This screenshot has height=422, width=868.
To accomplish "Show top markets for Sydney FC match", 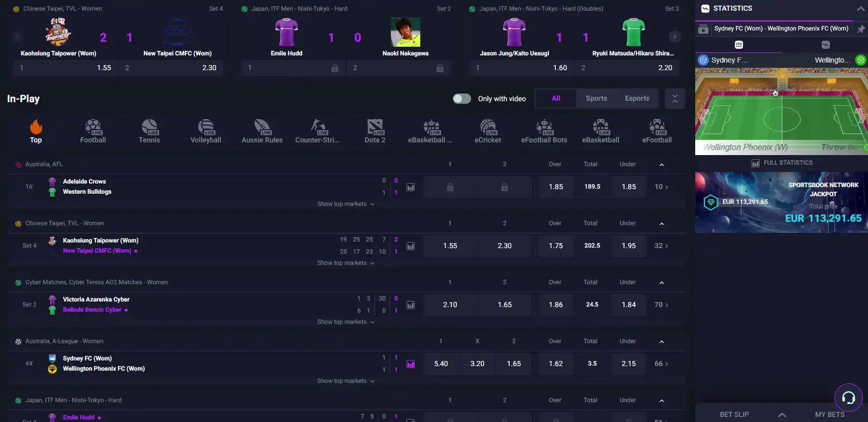I will (346, 381).
